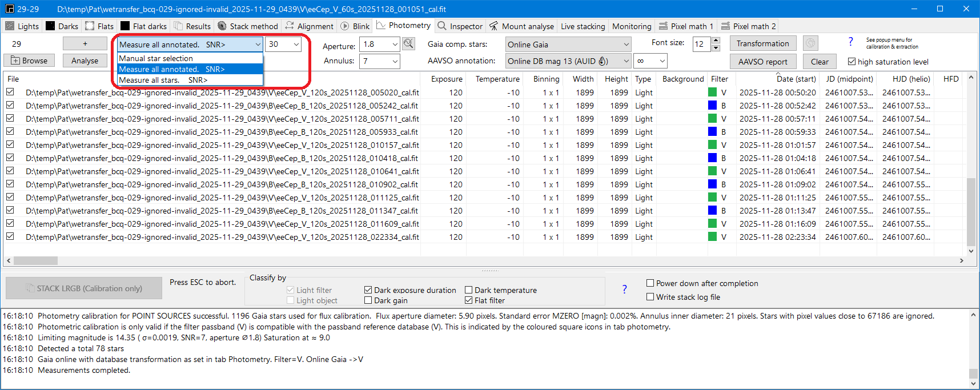Open the Inspector tab with magnifier icon
The image size is (980, 390).
pyautogui.click(x=460, y=26)
